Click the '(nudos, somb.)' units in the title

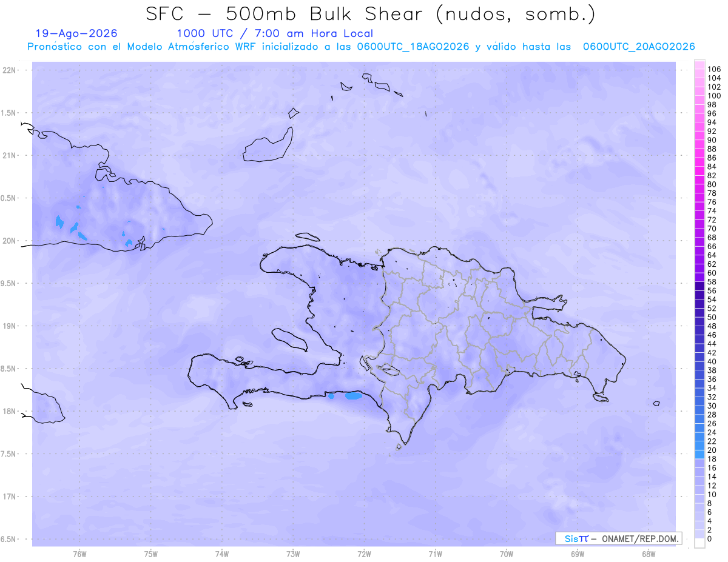pyautogui.click(x=516, y=14)
